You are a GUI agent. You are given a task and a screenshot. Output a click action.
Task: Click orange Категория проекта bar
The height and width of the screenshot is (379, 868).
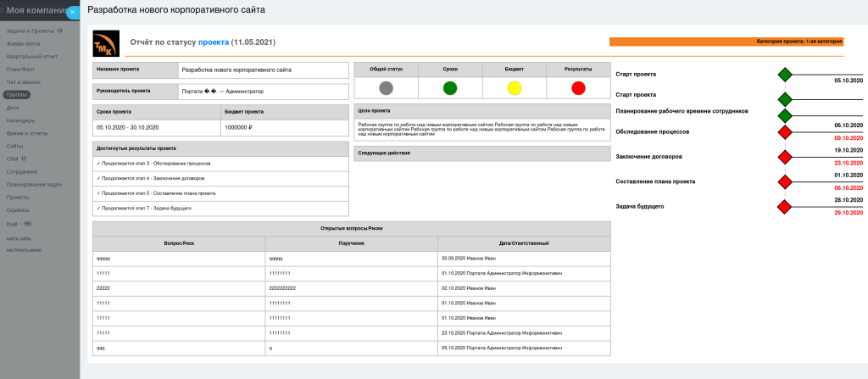tap(726, 42)
